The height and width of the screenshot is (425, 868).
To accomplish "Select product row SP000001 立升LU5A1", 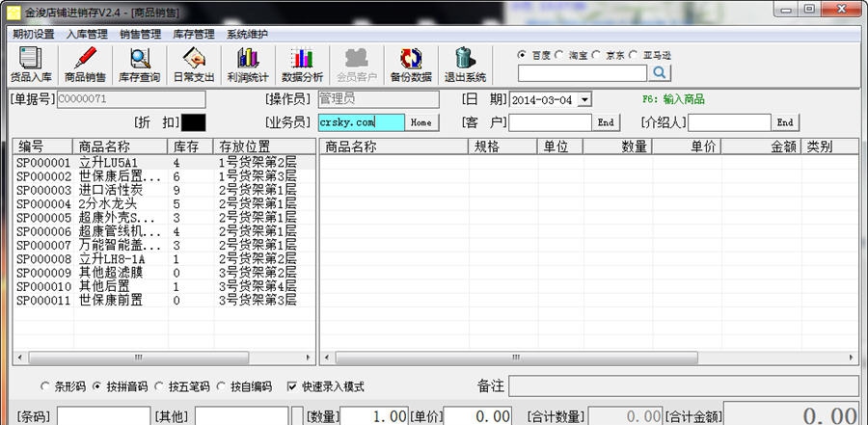I will click(x=164, y=163).
